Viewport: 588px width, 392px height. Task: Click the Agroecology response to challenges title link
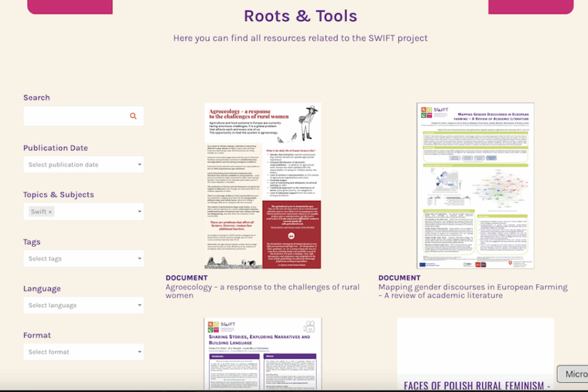tap(263, 291)
